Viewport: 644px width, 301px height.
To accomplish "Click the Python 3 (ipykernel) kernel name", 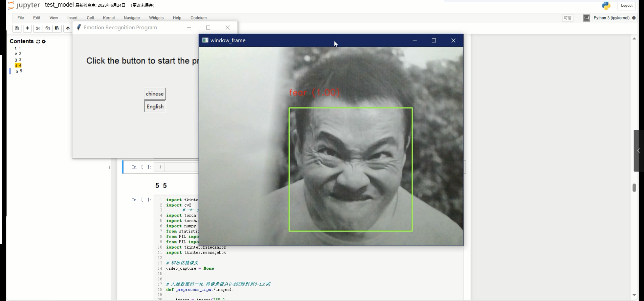I will (611, 18).
